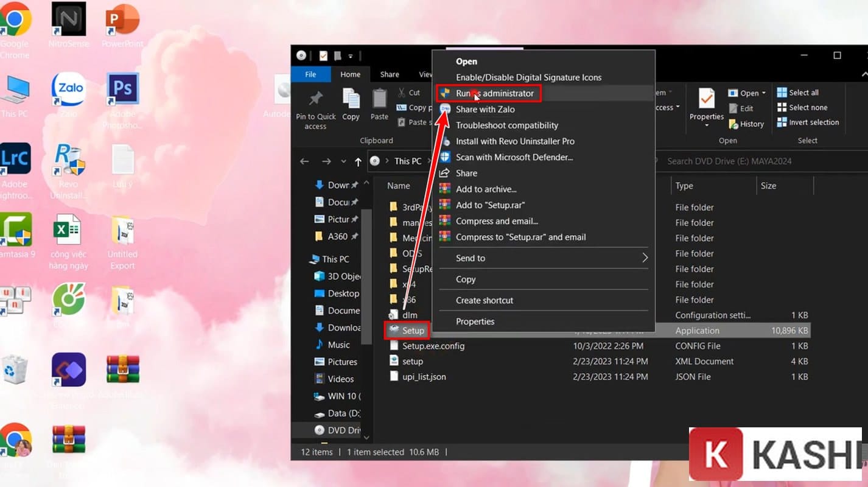Viewport: 868px width, 487px height.
Task: Select the Setup.exe.config file
Action: 433,346
